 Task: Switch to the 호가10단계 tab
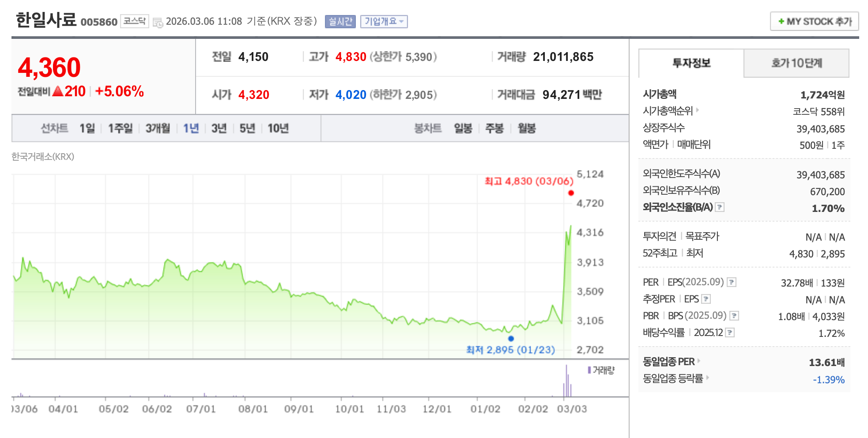pyautogui.click(x=796, y=63)
